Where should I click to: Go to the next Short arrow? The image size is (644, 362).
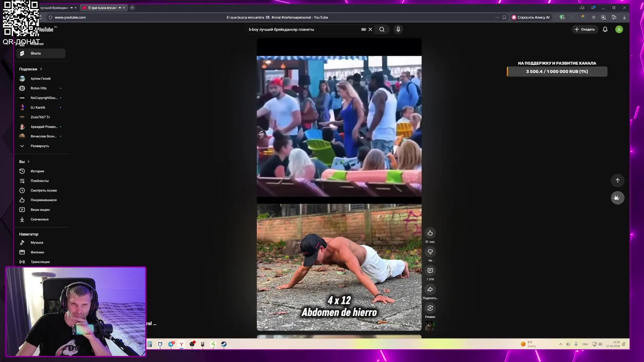pos(617,198)
